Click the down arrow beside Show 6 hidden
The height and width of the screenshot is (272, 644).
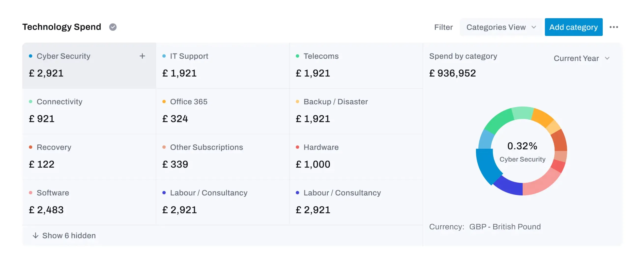click(35, 235)
